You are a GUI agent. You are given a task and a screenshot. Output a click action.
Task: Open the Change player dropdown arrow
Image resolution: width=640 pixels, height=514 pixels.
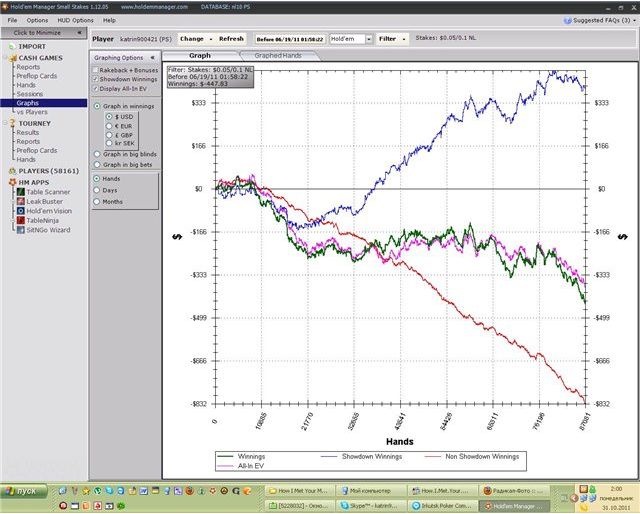[x=211, y=39]
